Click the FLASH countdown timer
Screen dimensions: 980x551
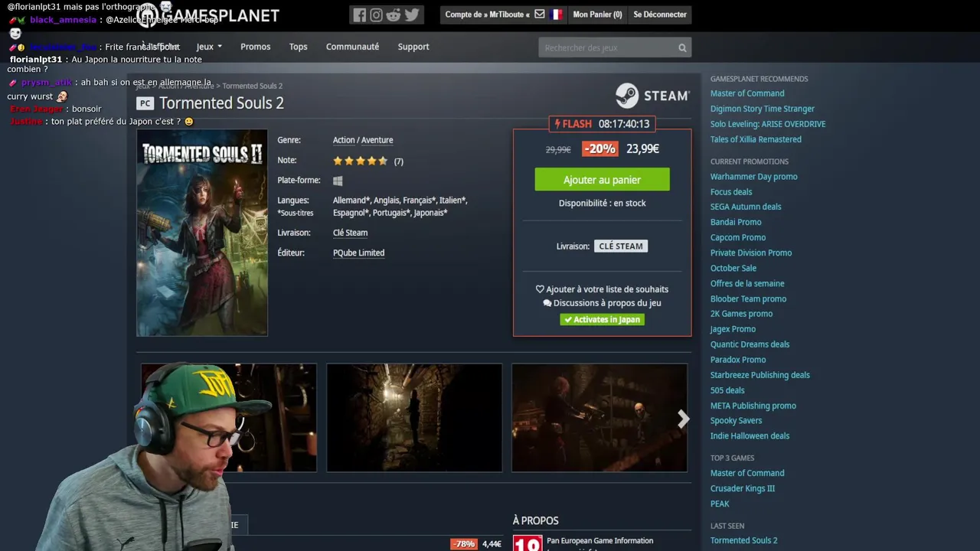point(602,124)
